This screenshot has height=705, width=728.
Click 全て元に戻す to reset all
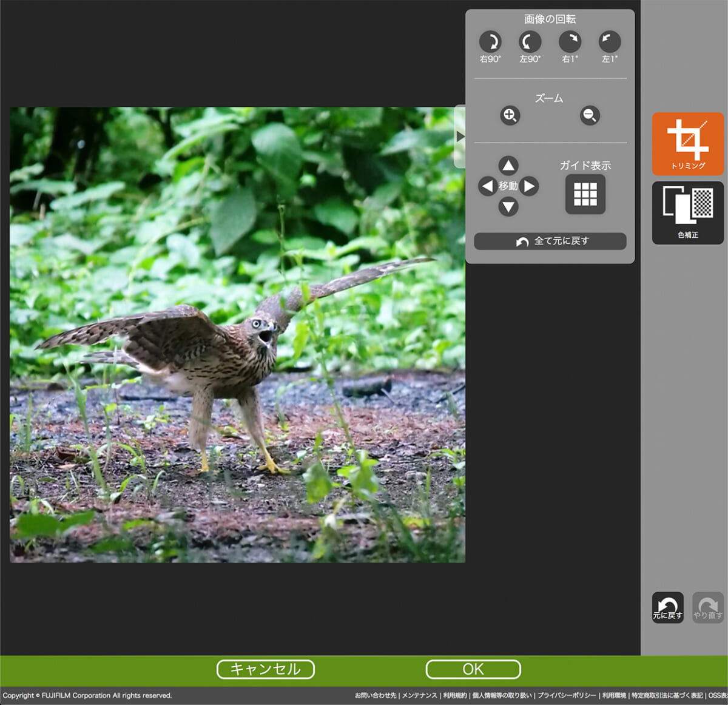pyautogui.click(x=550, y=241)
